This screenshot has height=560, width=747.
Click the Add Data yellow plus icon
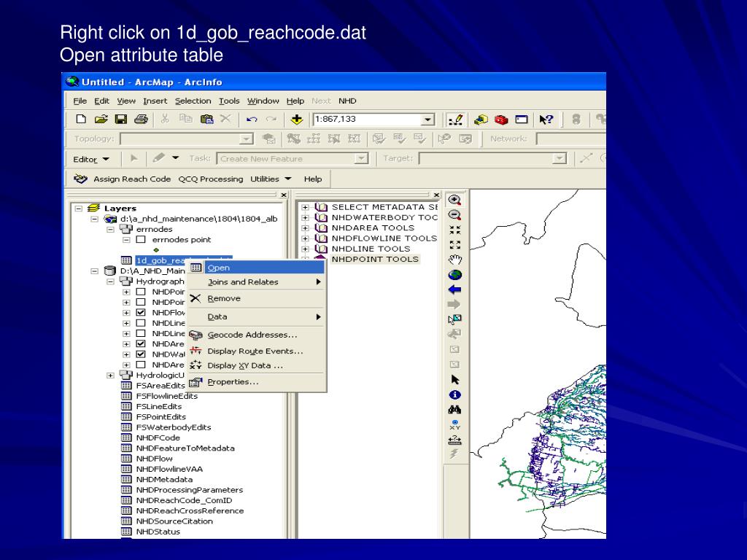296,120
